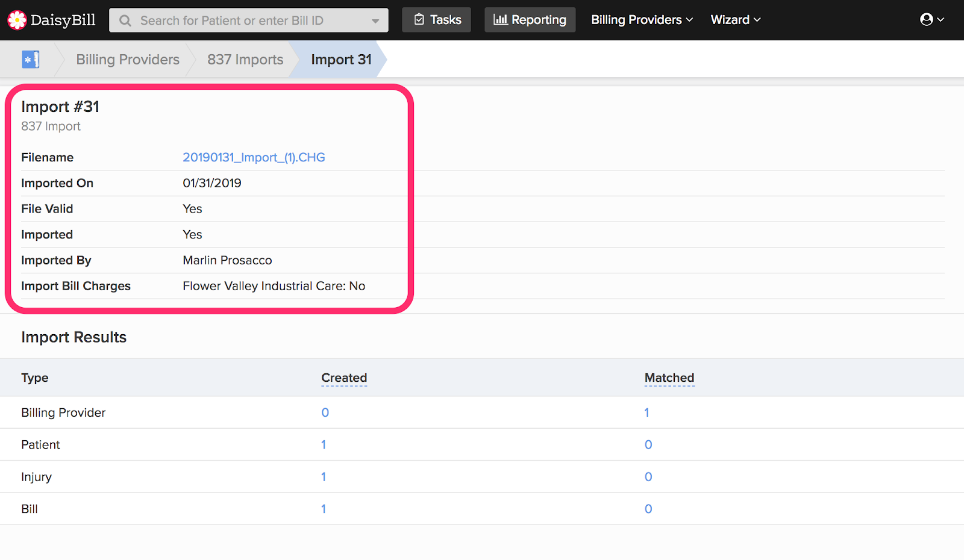
Task: Click the Imported By label
Action: pos(56,260)
